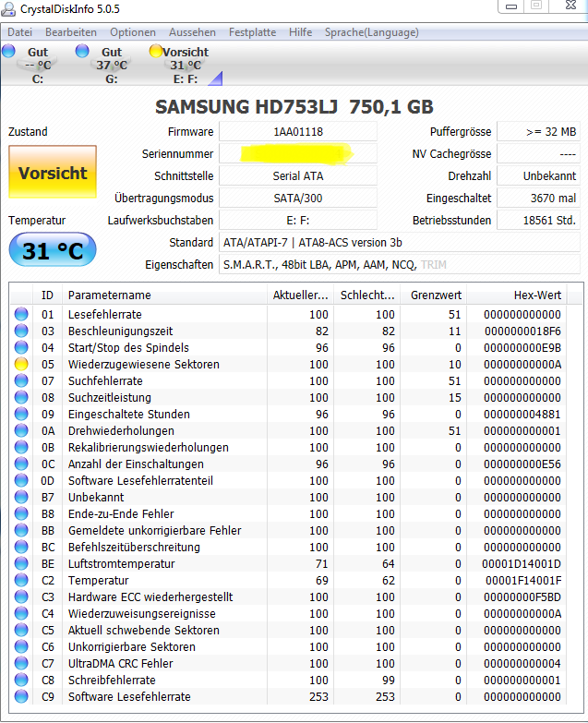The width and height of the screenshot is (588, 723).
Task: Open the Aussehen menu
Action: pyautogui.click(x=192, y=32)
